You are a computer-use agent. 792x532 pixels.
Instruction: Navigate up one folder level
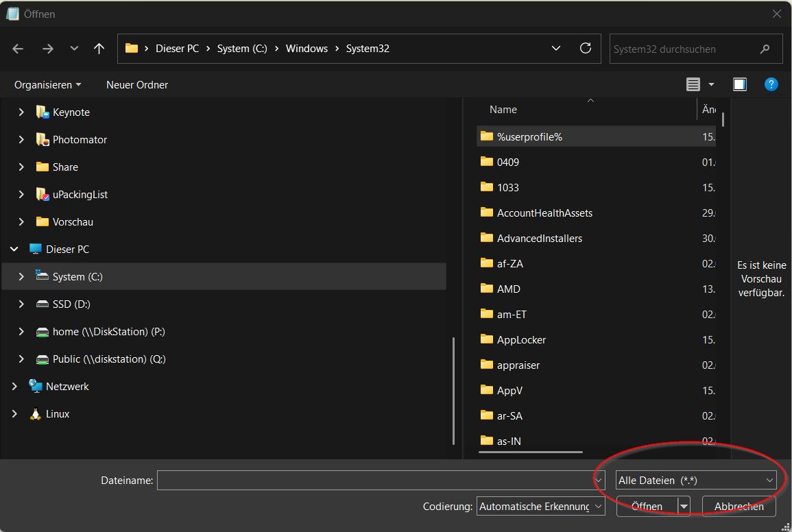[99, 49]
